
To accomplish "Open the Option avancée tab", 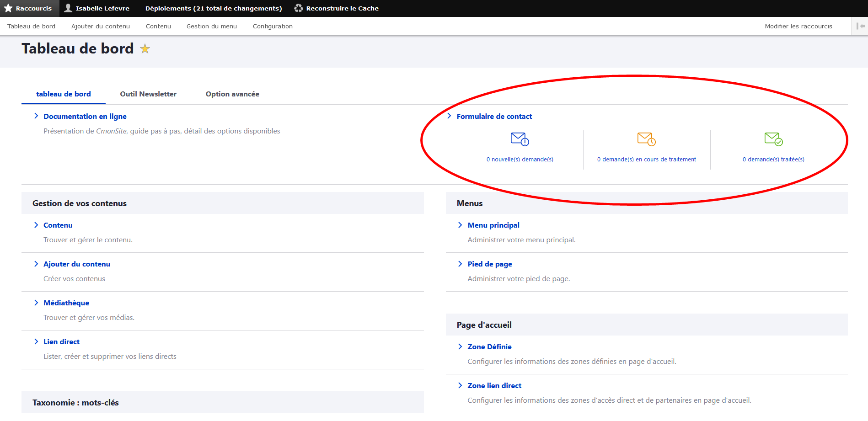I will click(232, 94).
